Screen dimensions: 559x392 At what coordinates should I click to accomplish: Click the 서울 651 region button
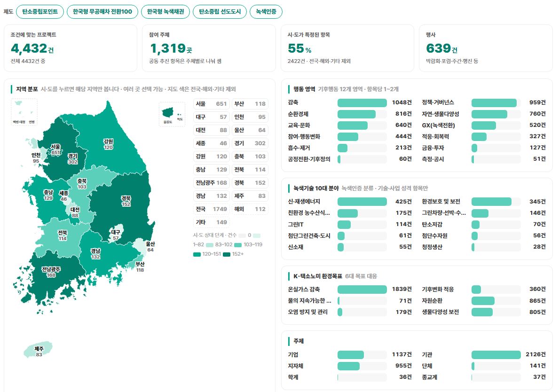coord(212,104)
